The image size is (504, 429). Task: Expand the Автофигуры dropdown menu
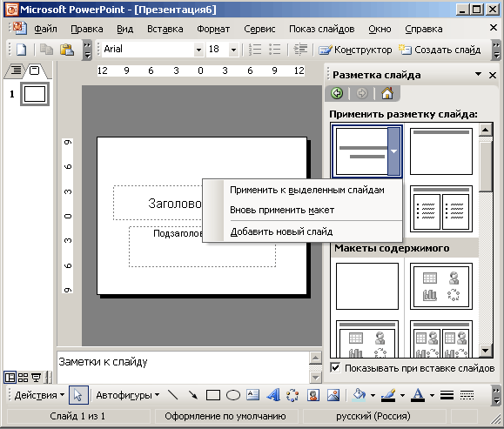pos(128,395)
